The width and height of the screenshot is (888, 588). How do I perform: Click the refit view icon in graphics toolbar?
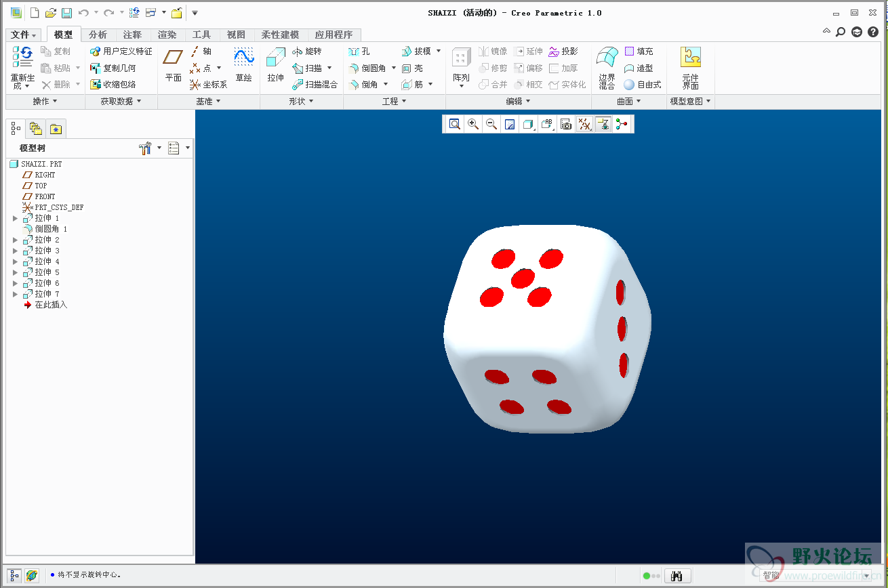click(x=455, y=124)
